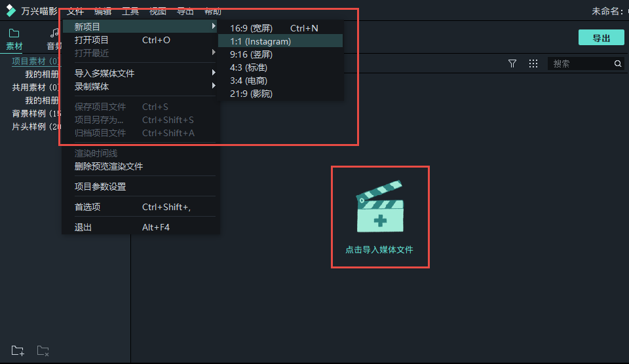This screenshot has height=364, width=629.
Task: Create a 16:9 (宽屏) project
Action: tap(251, 28)
